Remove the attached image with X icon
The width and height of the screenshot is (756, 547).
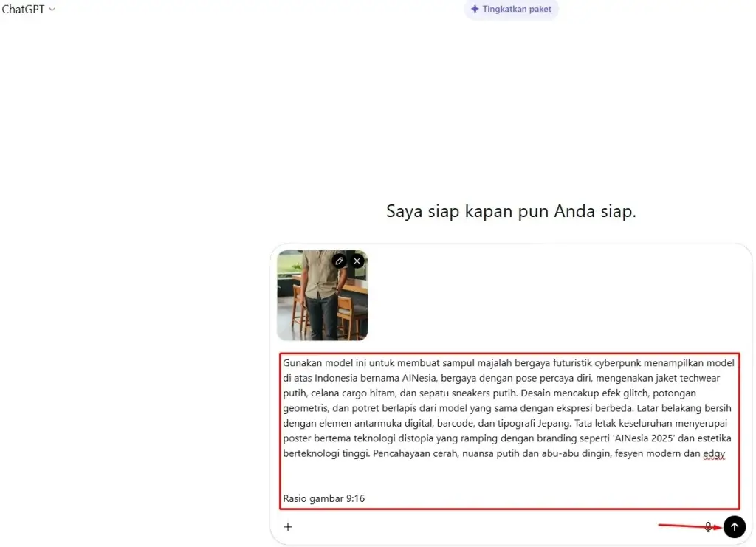pyautogui.click(x=357, y=261)
